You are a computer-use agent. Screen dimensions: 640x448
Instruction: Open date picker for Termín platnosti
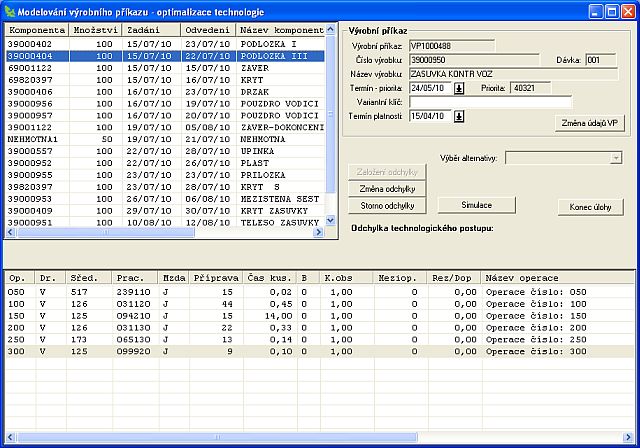click(459, 117)
